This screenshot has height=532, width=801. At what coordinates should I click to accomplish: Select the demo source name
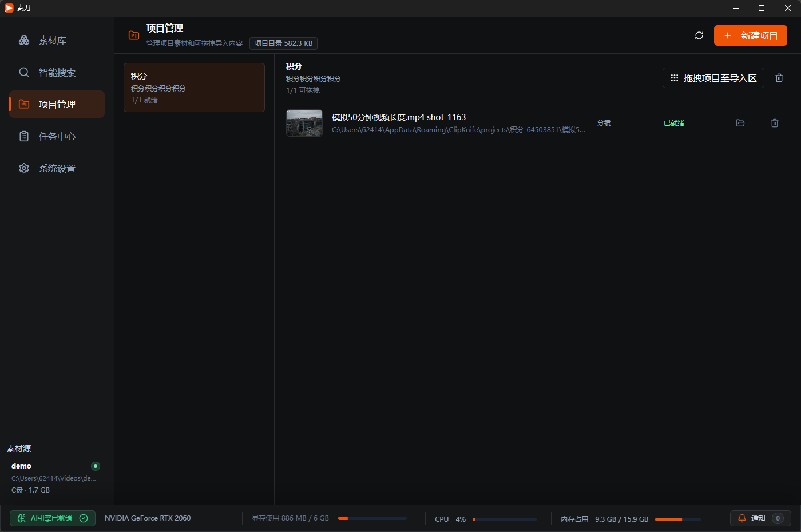[21, 466]
